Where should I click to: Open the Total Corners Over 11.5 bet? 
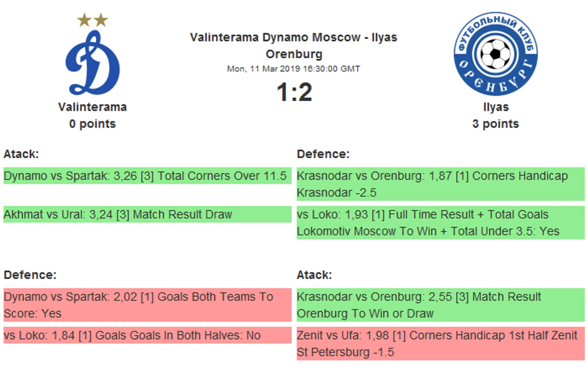tap(147, 176)
